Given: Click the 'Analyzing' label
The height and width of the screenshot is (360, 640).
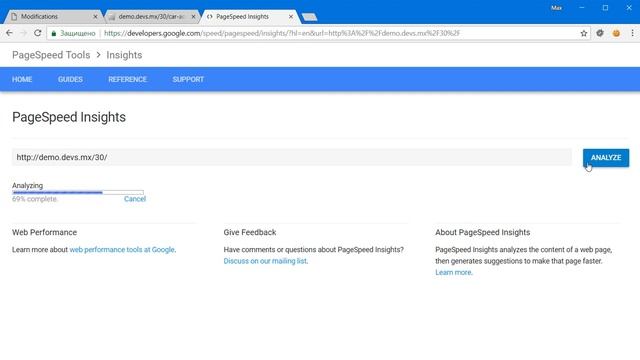Looking at the screenshot, I should [x=27, y=185].
